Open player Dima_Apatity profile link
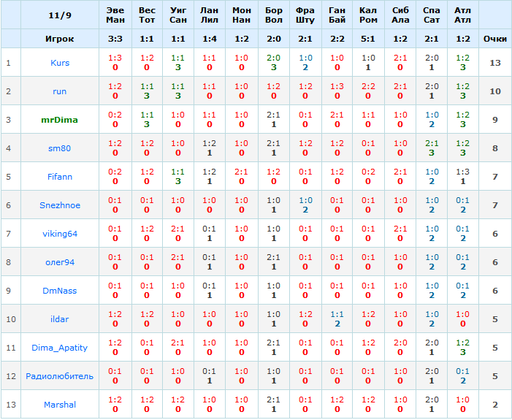 tap(60, 348)
